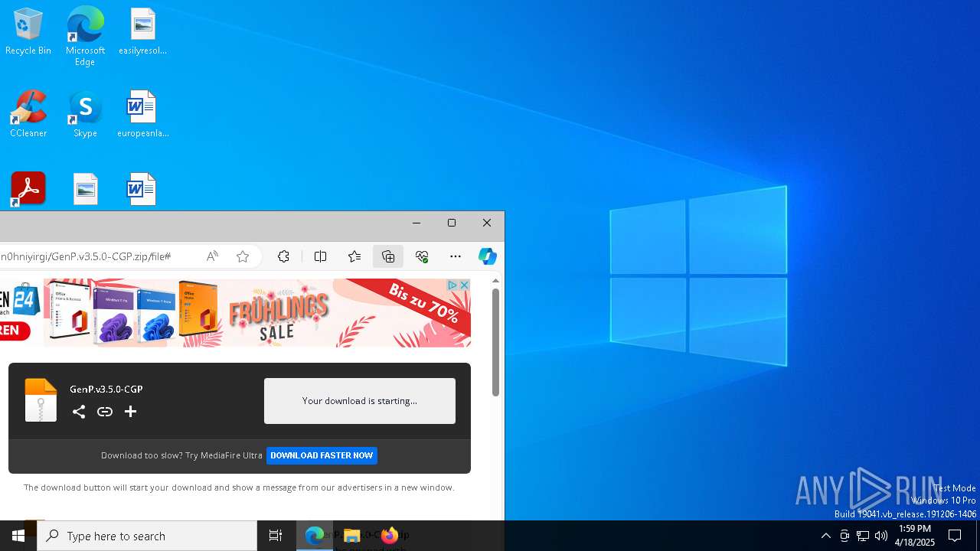Click the GenP zip file icon
Image resolution: width=980 pixels, height=551 pixels.
point(41,399)
